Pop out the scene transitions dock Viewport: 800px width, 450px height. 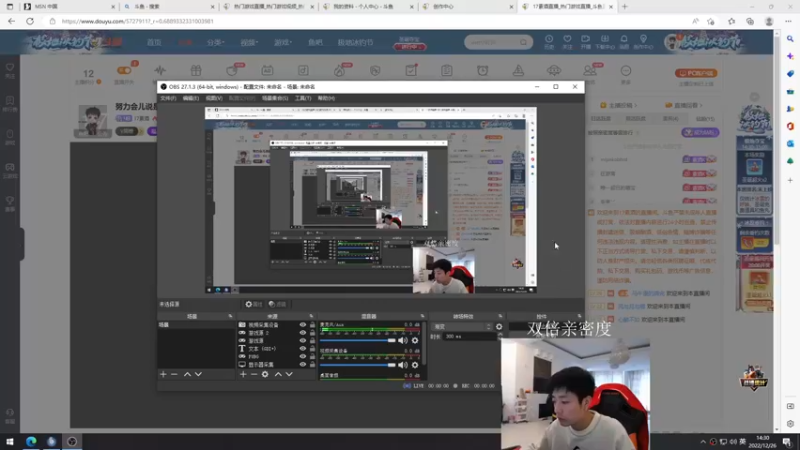(x=500, y=316)
